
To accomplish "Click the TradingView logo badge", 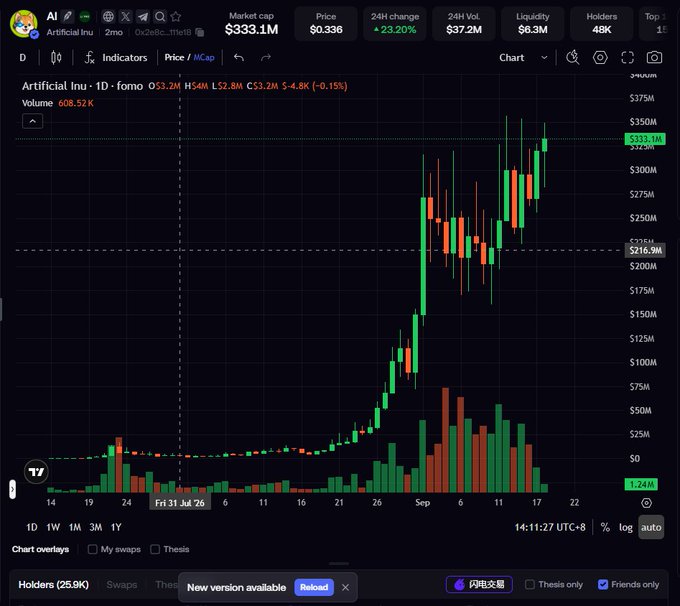I will 36,472.
